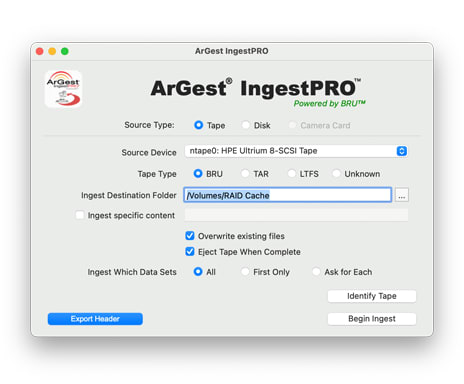Image resolution: width=464 pixels, height=384 pixels.
Task: Click the Export Header button
Action: [x=95, y=319]
